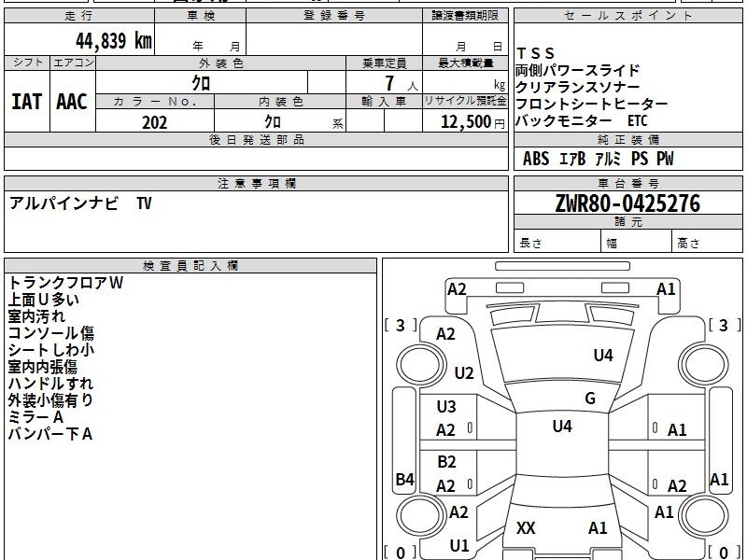This screenshot has height=560, width=747.
Task: Click the 純正装備 header
Action: (x=628, y=139)
